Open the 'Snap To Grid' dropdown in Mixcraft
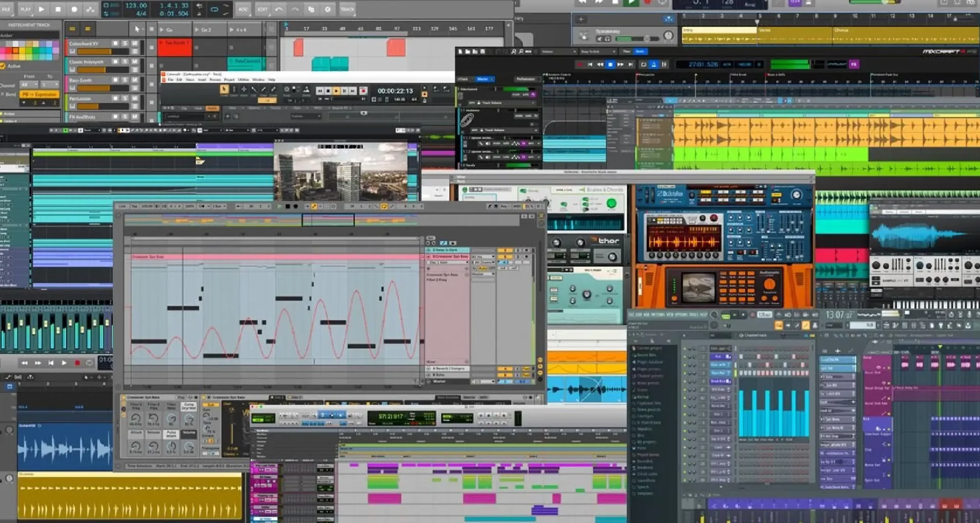Viewport: 980px width, 523px height. tap(598, 52)
